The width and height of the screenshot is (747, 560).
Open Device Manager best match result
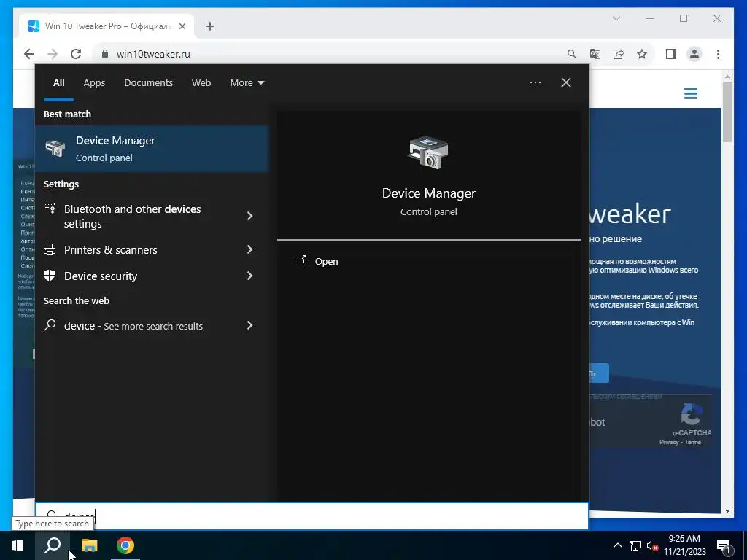click(x=152, y=149)
